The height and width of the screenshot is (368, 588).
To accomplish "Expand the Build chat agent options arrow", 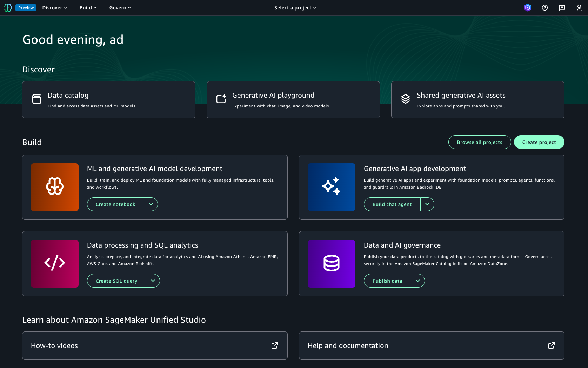I will [427, 204].
